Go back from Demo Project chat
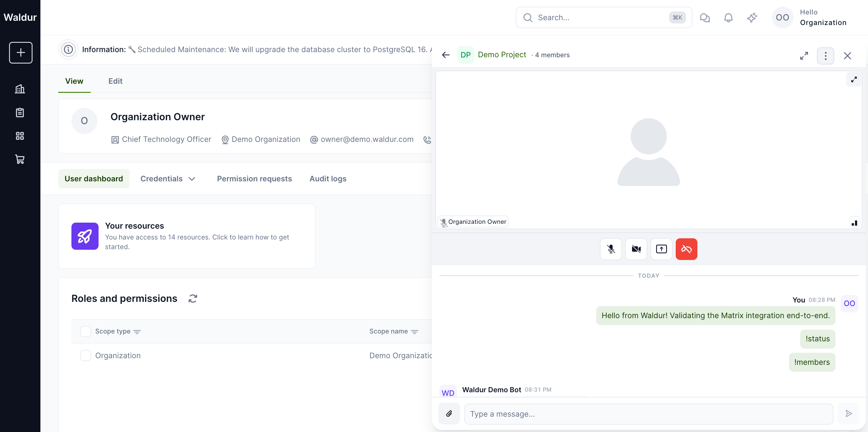 [445, 55]
